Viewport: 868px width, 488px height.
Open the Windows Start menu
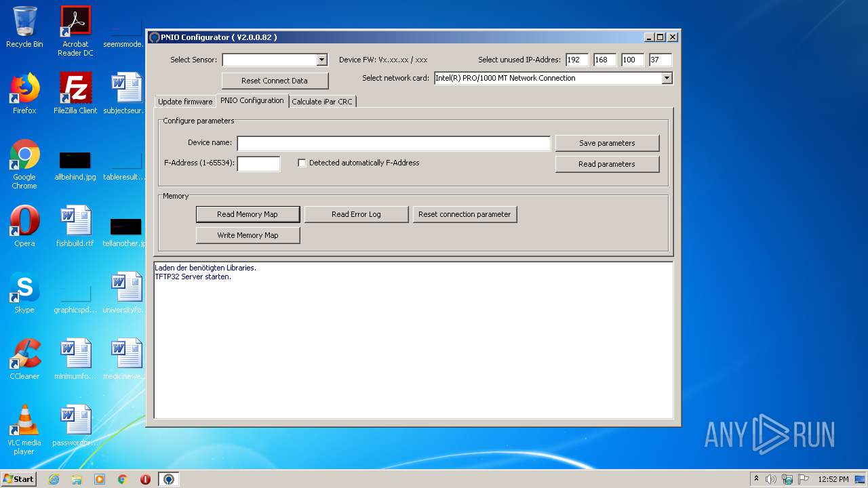18,479
